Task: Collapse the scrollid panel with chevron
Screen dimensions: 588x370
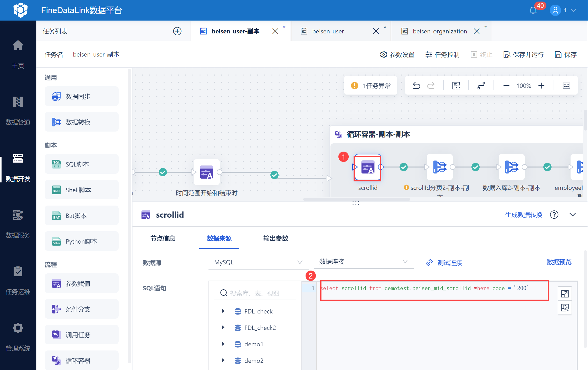Action: point(573,215)
